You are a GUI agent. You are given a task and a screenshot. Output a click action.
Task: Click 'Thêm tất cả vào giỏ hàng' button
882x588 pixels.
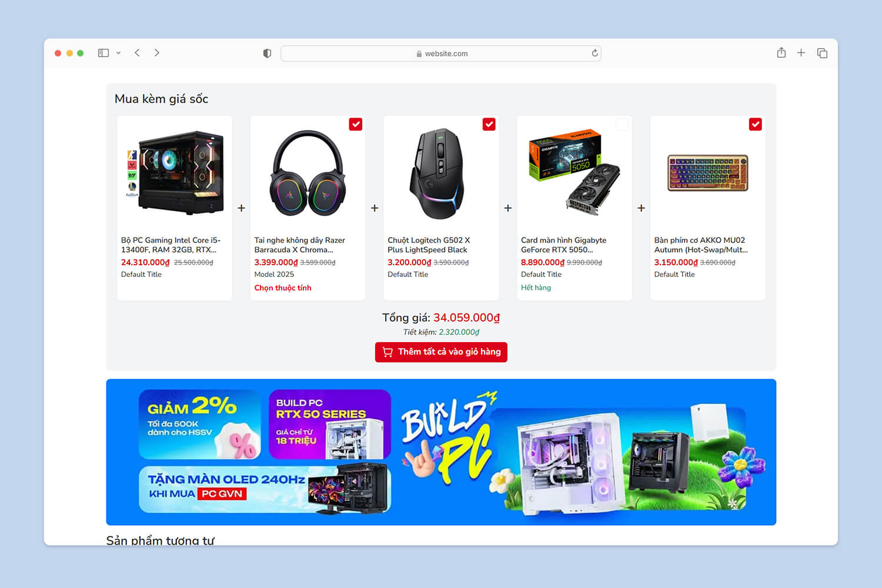441,352
